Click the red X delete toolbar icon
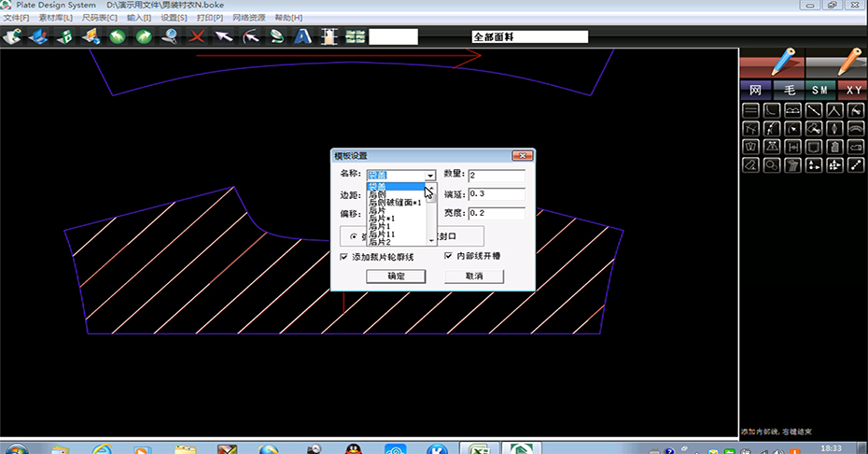The height and width of the screenshot is (454, 868). pos(197,37)
